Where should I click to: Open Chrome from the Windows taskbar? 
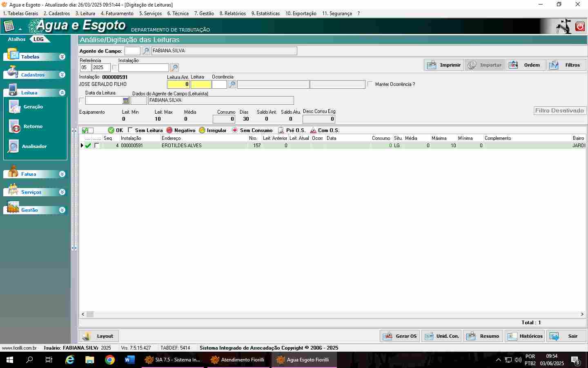tap(109, 360)
